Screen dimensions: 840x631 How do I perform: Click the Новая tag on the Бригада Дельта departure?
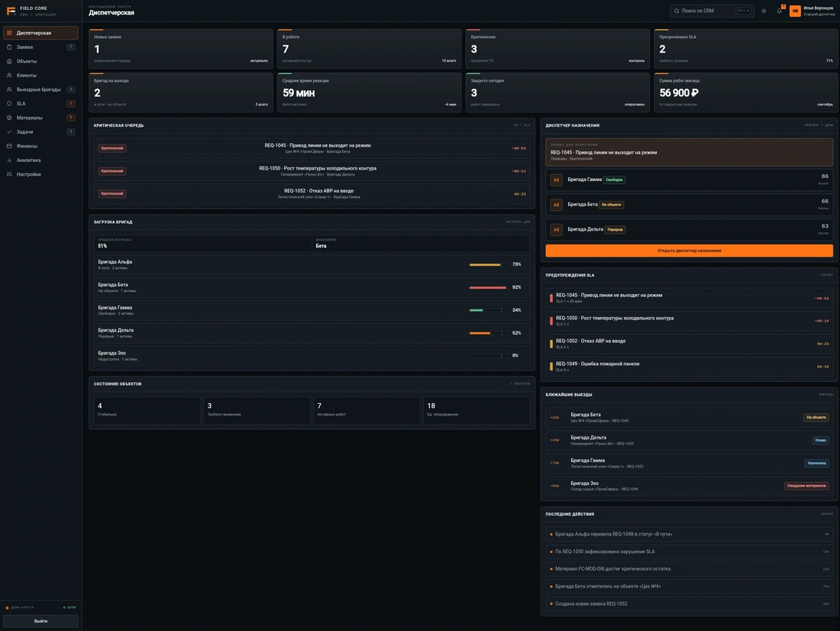pyautogui.click(x=820, y=440)
